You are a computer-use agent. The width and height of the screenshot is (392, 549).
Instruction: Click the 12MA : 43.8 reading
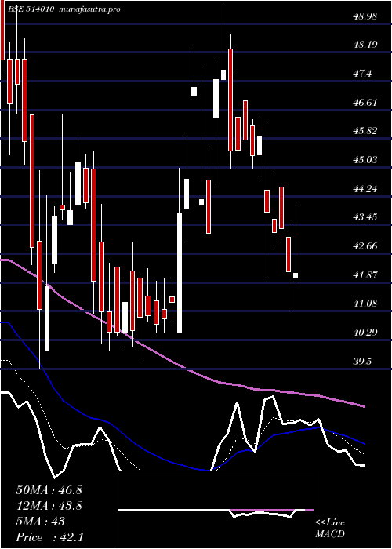(49, 506)
